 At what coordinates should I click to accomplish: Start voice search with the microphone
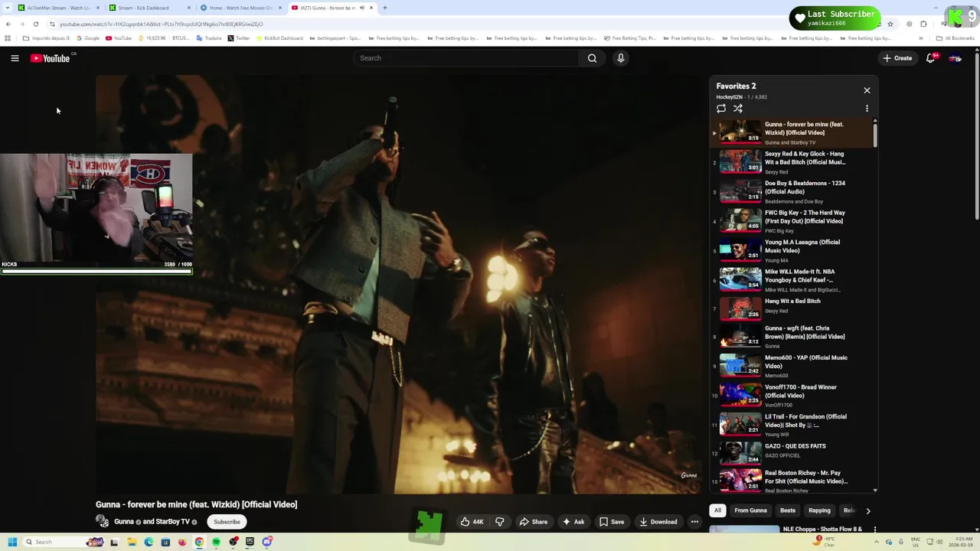[621, 58]
